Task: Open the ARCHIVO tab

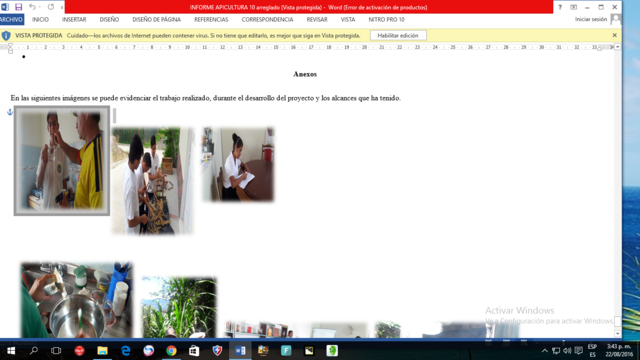Action: click(11, 20)
